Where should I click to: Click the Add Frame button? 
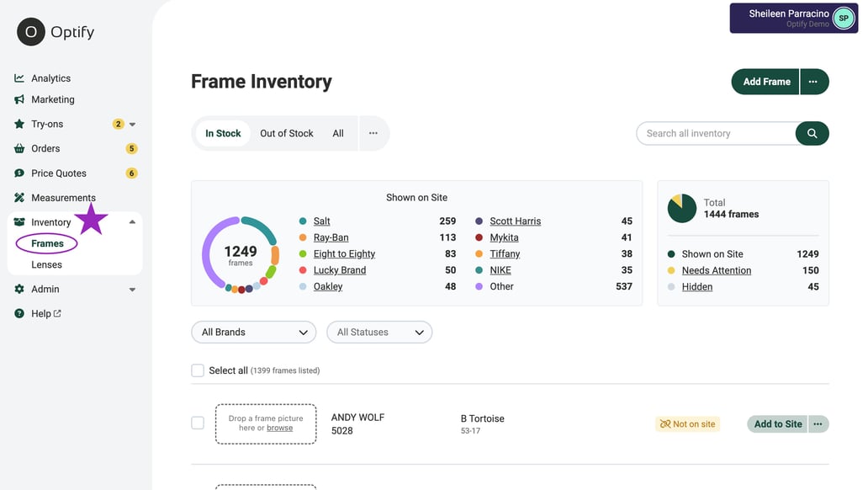click(765, 82)
